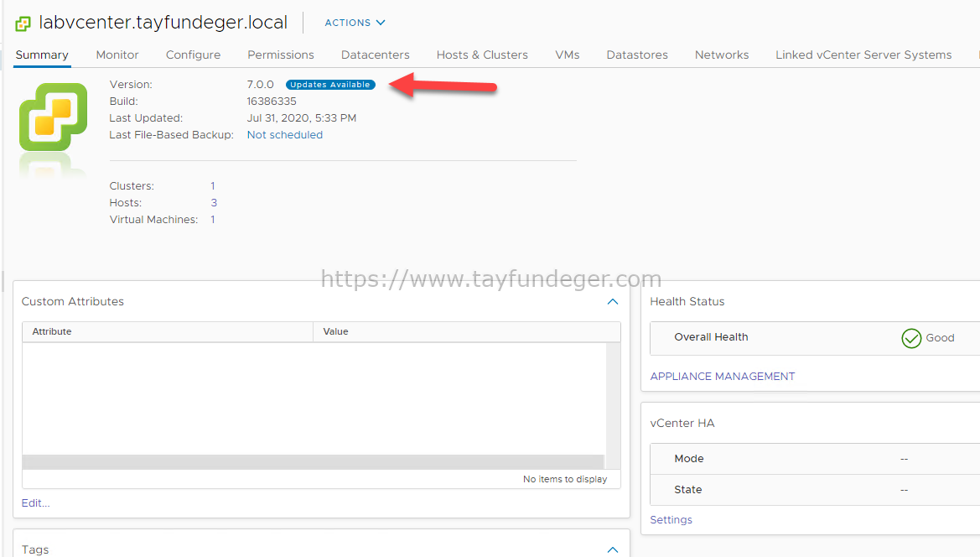This screenshot has height=557, width=980.
Task: Open the Hosts count link
Action: (x=214, y=203)
